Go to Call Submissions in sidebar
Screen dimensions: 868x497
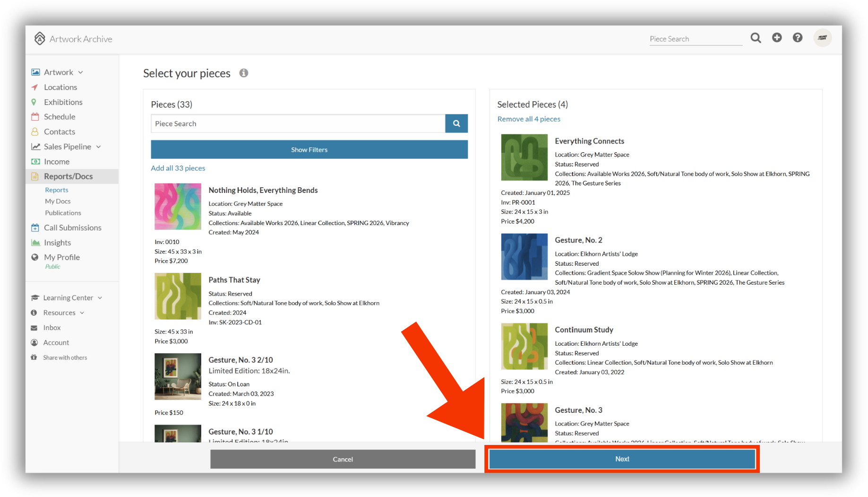[72, 228]
